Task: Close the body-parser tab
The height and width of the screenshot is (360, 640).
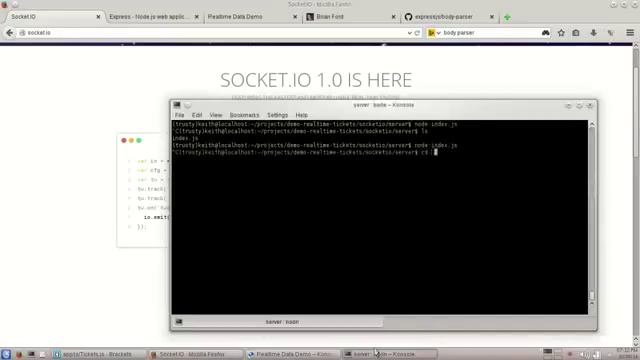Action: point(492,17)
